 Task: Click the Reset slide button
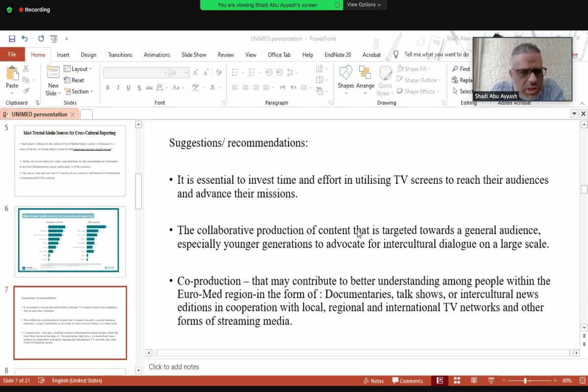74,80
